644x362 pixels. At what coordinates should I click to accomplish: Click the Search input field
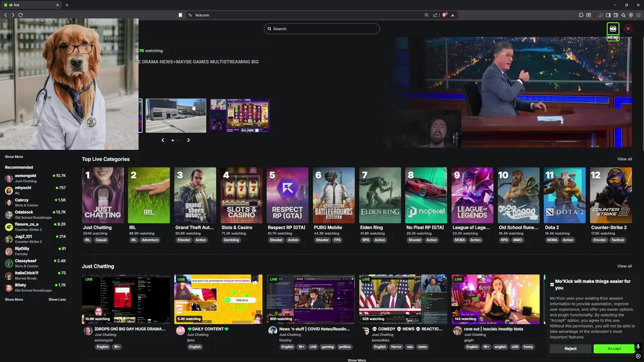pos(322,29)
